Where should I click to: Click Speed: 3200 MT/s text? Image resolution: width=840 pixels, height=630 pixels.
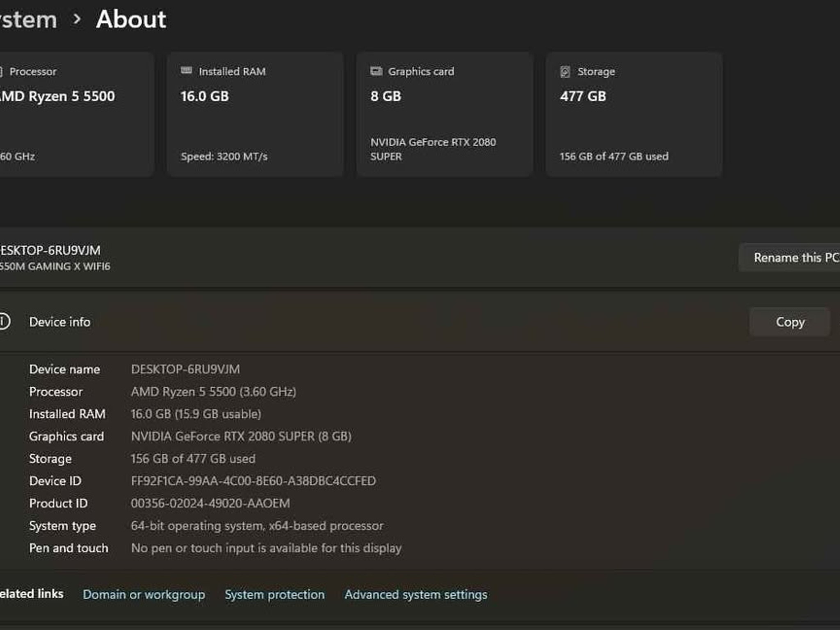pos(224,156)
